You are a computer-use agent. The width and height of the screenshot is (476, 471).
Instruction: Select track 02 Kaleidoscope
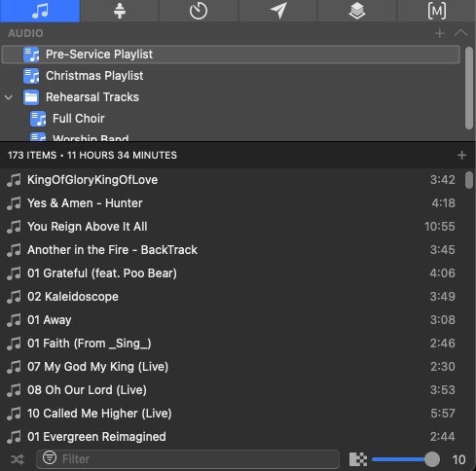click(x=231, y=297)
